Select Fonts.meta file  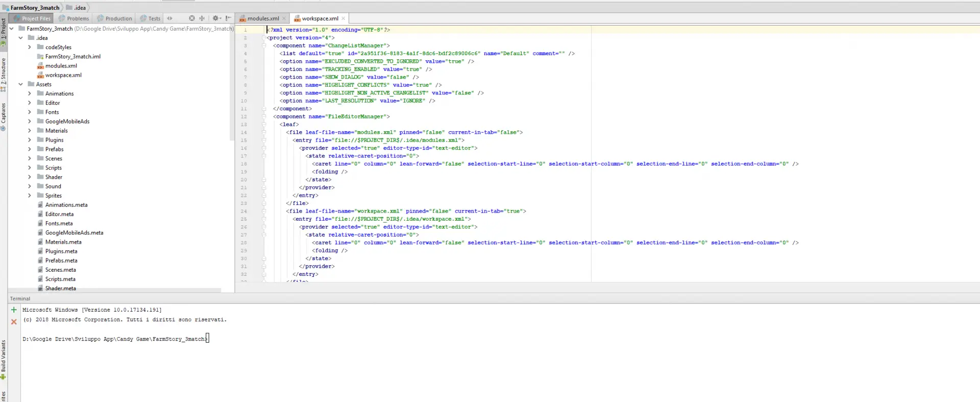[59, 223]
